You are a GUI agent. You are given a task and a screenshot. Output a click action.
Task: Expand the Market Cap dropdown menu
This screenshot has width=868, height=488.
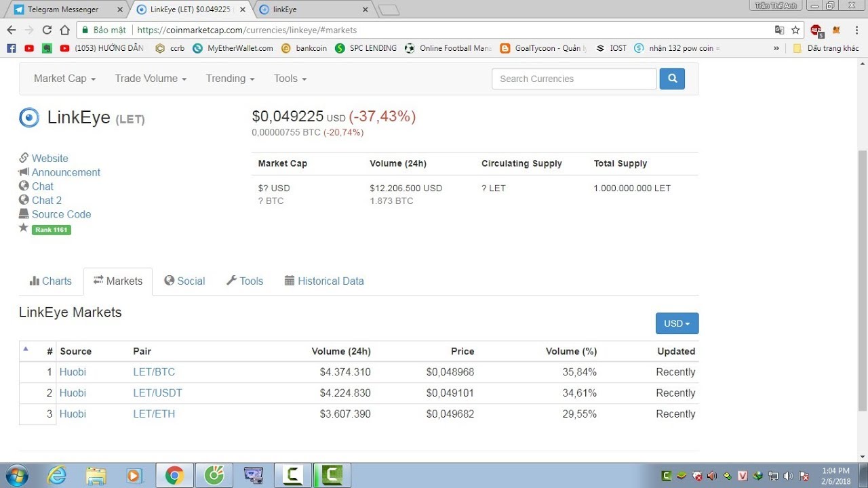(64, 79)
